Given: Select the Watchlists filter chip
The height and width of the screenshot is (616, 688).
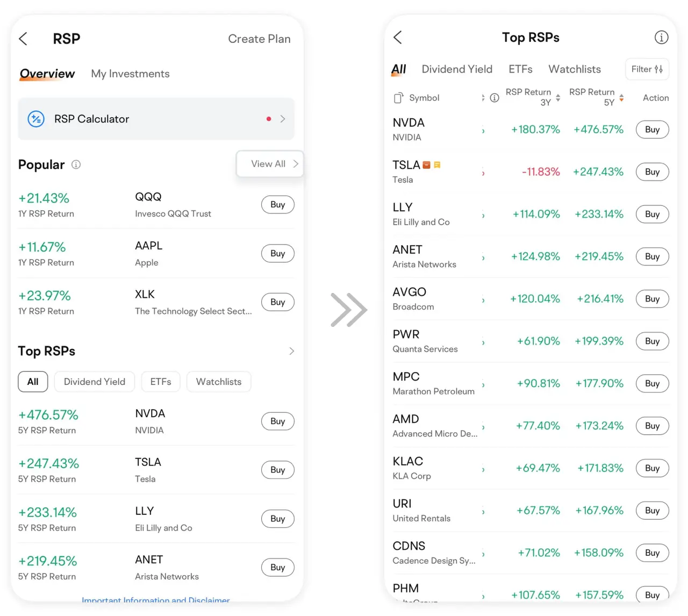Looking at the screenshot, I should click(219, 382).
